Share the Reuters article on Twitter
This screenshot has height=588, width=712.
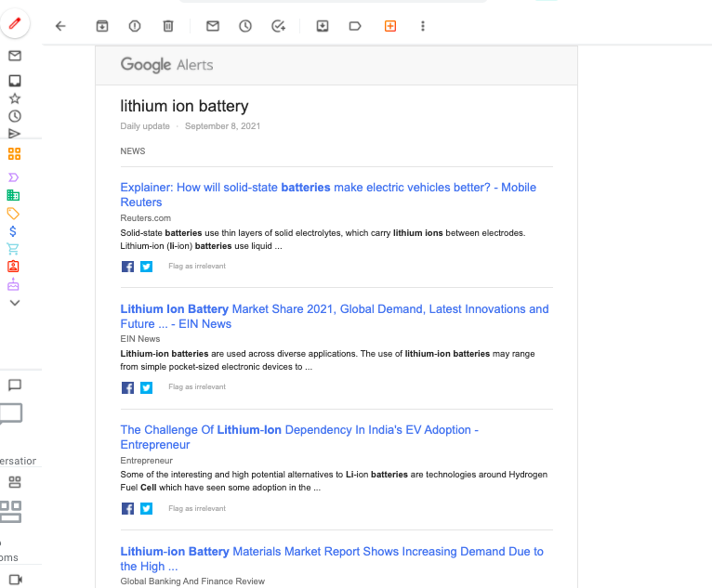(x=146, y=267)
